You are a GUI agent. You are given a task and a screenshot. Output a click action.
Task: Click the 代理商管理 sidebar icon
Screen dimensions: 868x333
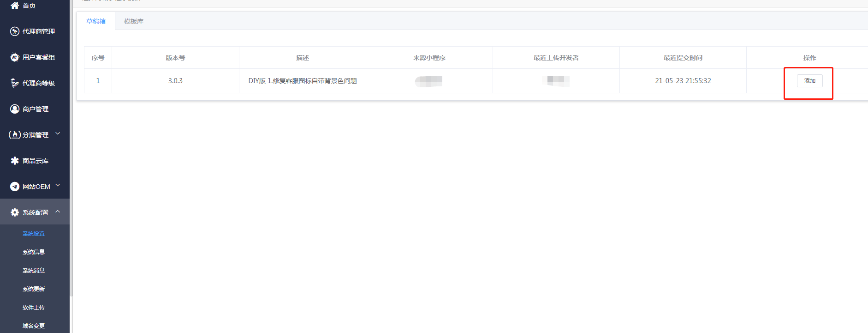[15, 31]
